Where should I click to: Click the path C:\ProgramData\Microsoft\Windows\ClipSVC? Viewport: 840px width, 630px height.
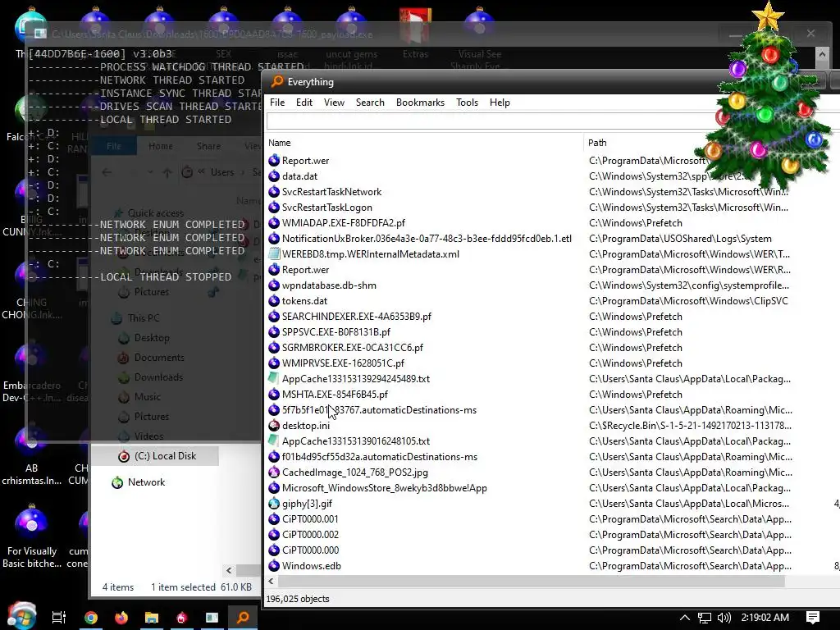pos(688,301)
